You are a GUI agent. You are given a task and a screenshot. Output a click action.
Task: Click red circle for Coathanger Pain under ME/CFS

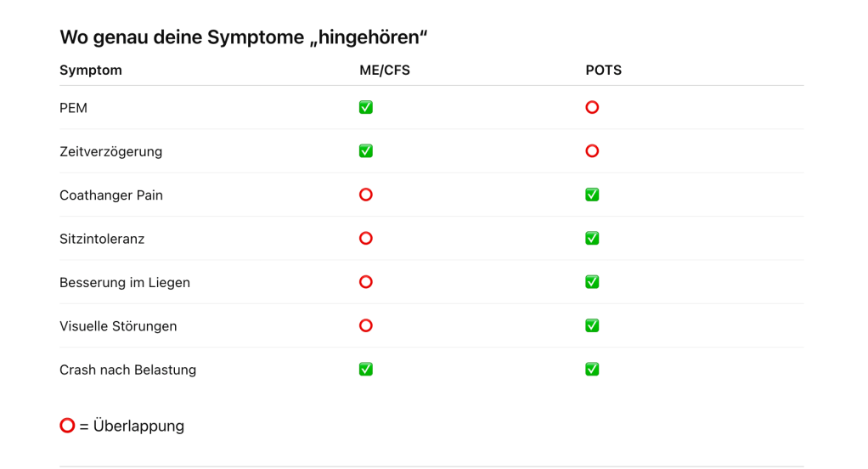(366, 195)
